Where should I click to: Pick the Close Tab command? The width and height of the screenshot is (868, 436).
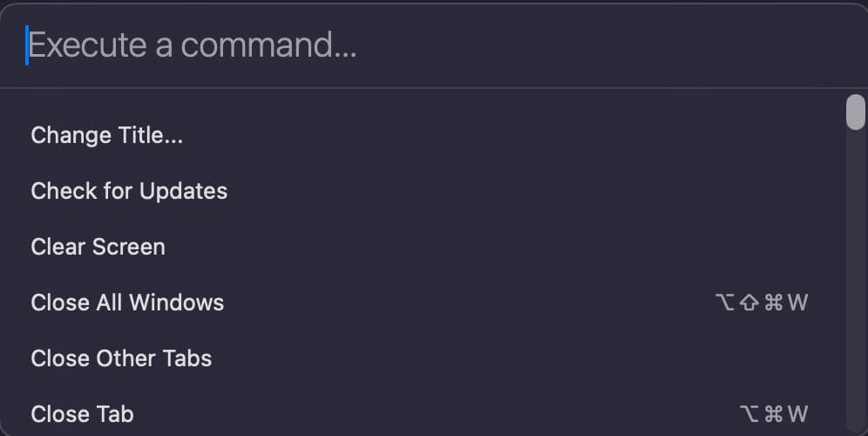coord(82,414)
